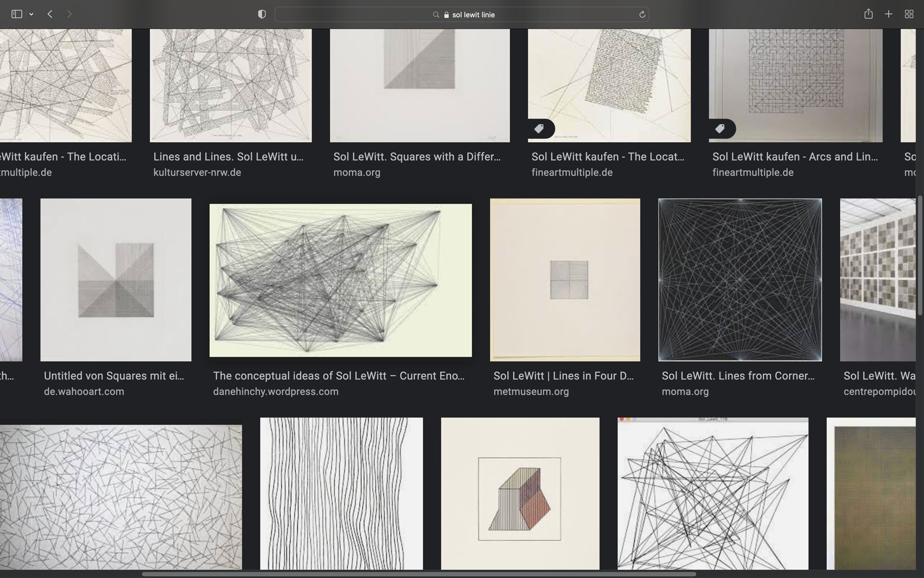The height and width of the screenshot is (578, 924).
Task: Click fineartmultiple.de under The Locat... title
Action: point(572,172)
